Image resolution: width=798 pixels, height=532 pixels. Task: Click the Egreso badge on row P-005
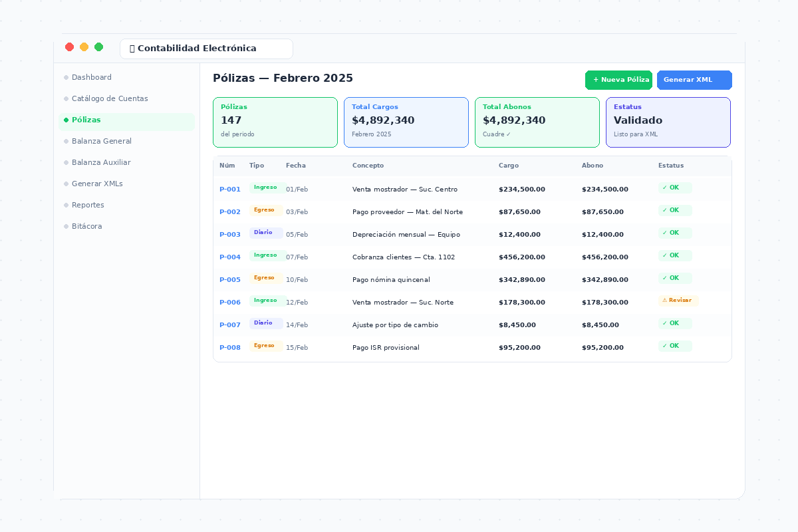tap(266, 278)
